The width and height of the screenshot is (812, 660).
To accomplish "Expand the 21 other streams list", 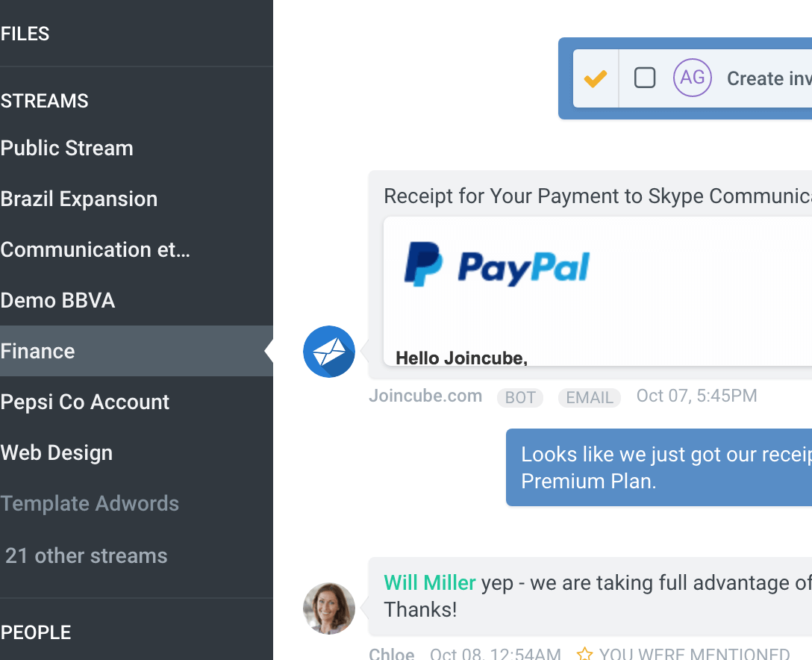I will click(x=86, y=555).
